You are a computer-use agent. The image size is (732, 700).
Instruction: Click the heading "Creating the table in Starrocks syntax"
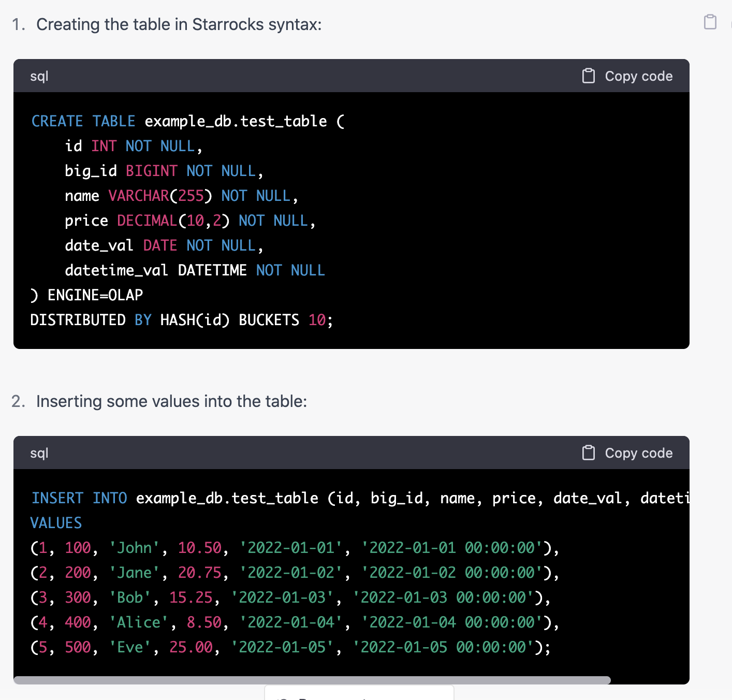point(179,24)
